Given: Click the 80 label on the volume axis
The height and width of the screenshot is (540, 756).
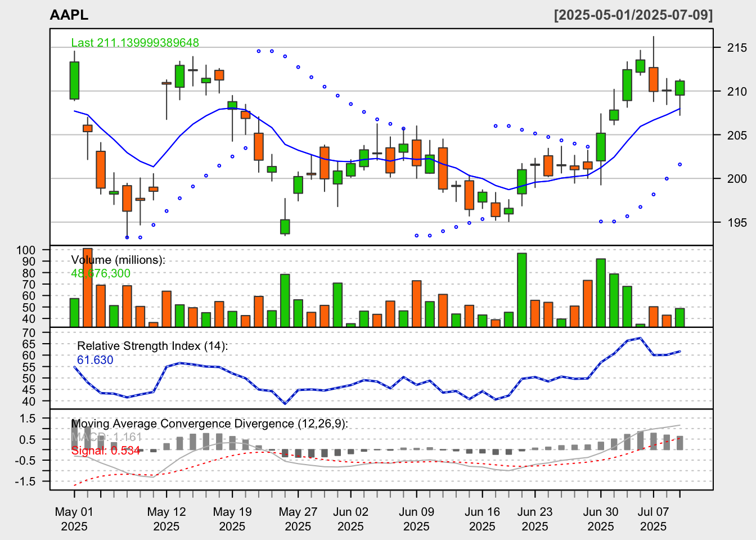Looking at the screenshot, I should (29, 273).
